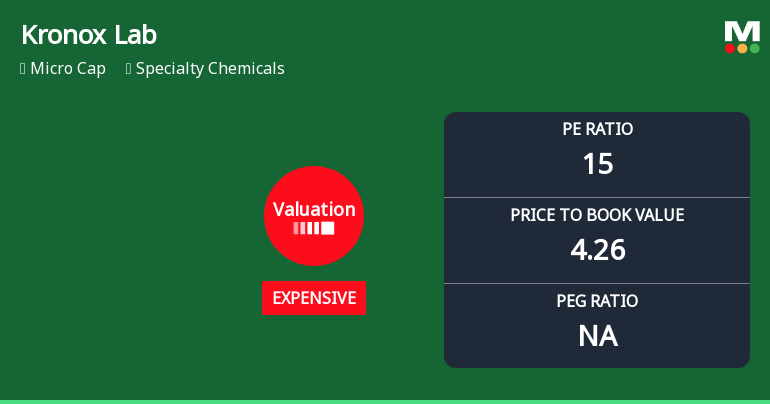This screenshot has height=404, width=770.
Task: Select the Specialty Chemicals label
Action: pyautogui.click(x=210, y=69)
